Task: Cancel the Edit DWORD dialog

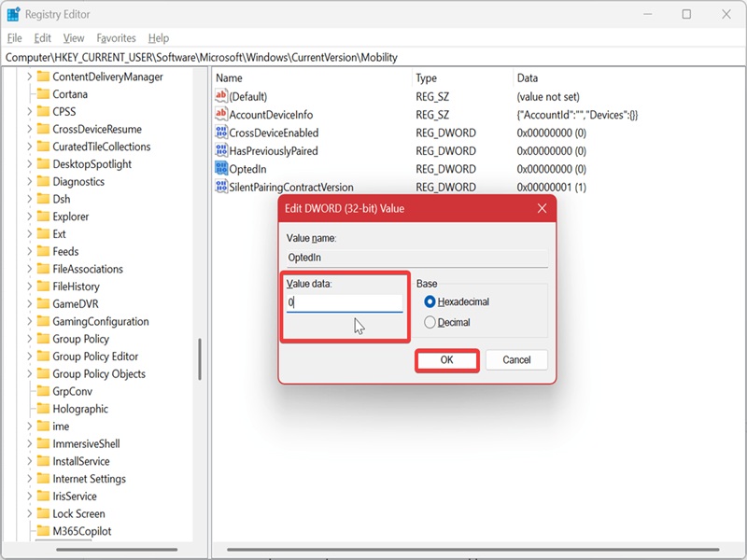Action: 516,360
